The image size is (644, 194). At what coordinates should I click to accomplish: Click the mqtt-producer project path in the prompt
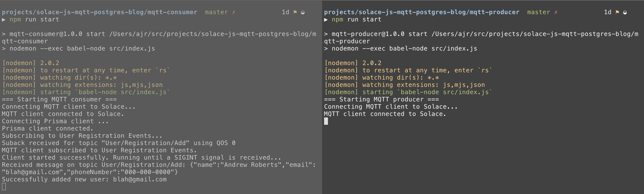(421, 12)
